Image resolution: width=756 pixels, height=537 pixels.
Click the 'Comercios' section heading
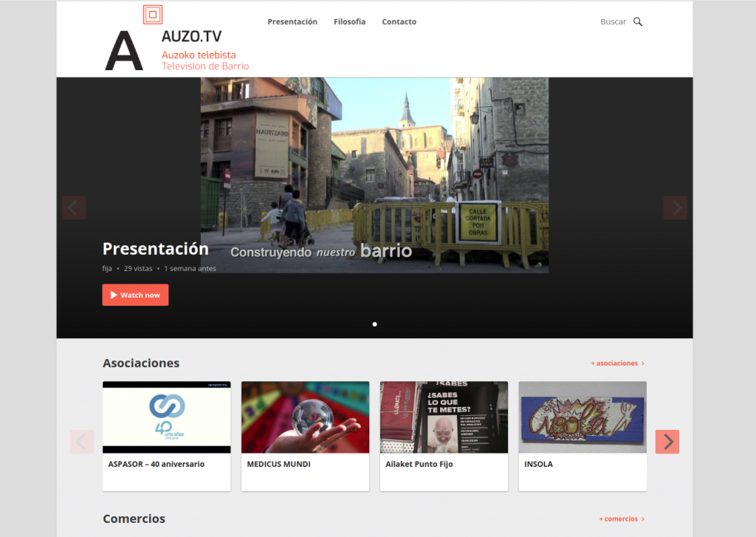[x=134, y=519]
